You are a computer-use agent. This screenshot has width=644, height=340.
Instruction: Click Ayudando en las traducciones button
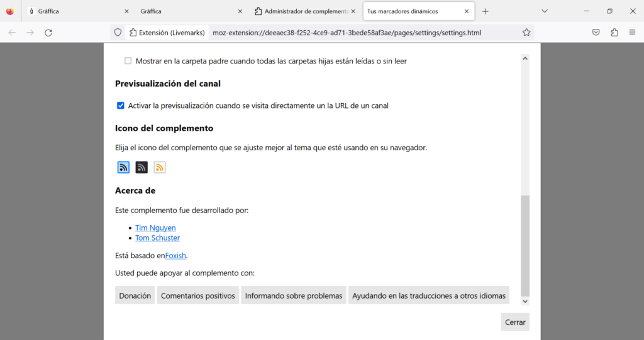429,295
